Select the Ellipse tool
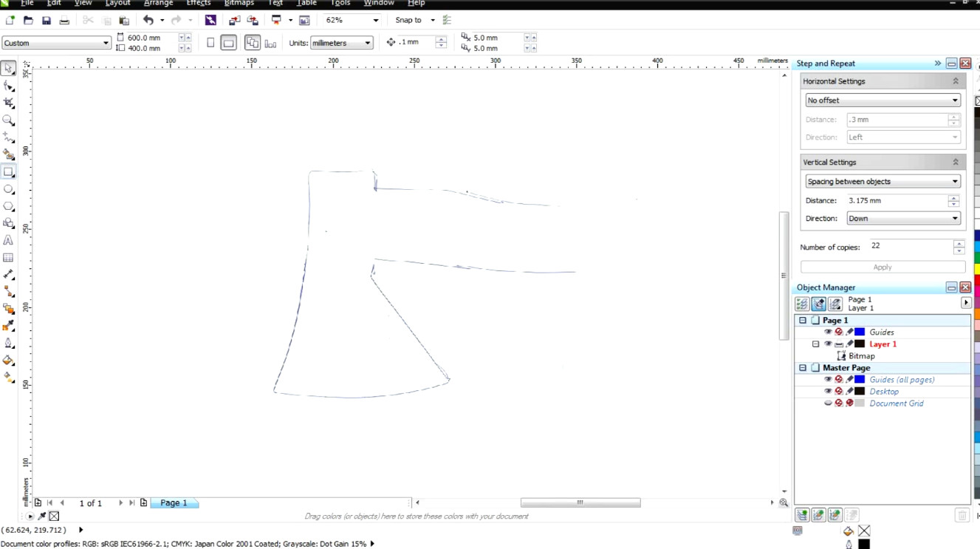 click(8, 189)
